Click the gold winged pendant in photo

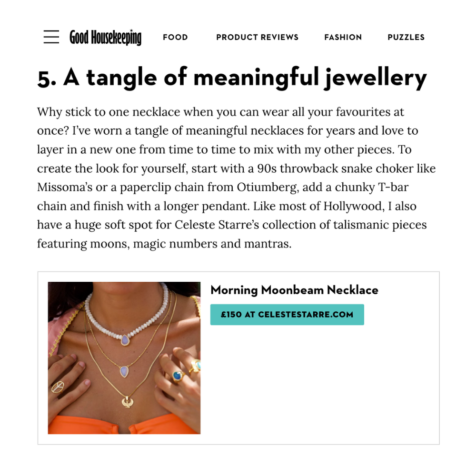pyautogui.click(x=127, y=402)
